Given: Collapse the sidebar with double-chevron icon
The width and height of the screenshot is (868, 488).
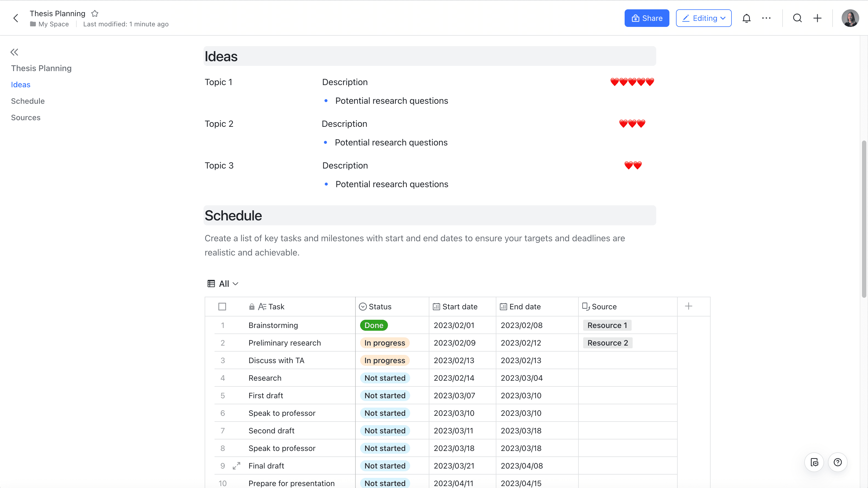Looking at the screenshot, I should [14, 52].
